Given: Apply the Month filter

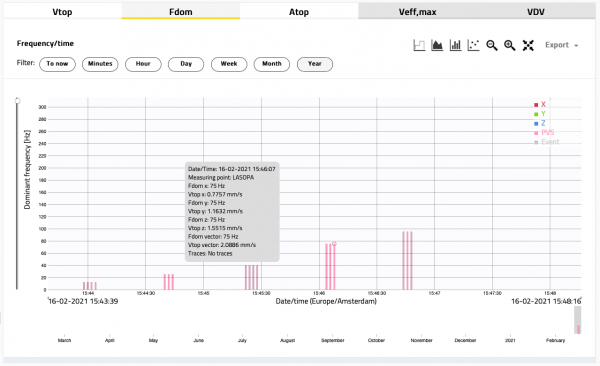Looking at the screenshot, I should pos(272,64).
